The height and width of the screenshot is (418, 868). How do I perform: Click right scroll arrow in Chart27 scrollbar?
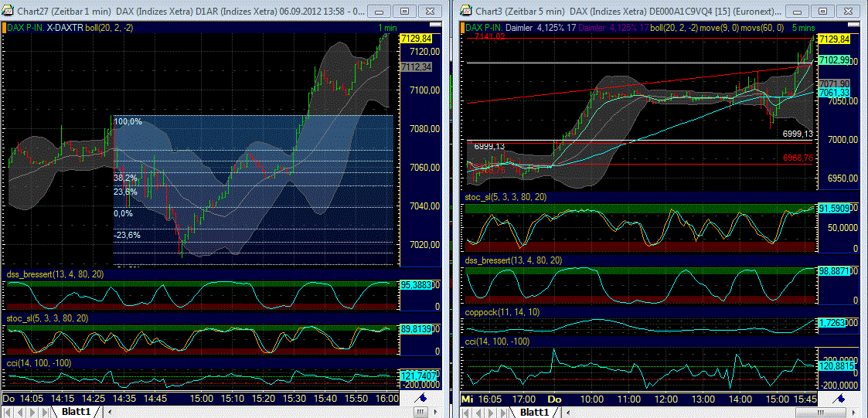(437, 412)
